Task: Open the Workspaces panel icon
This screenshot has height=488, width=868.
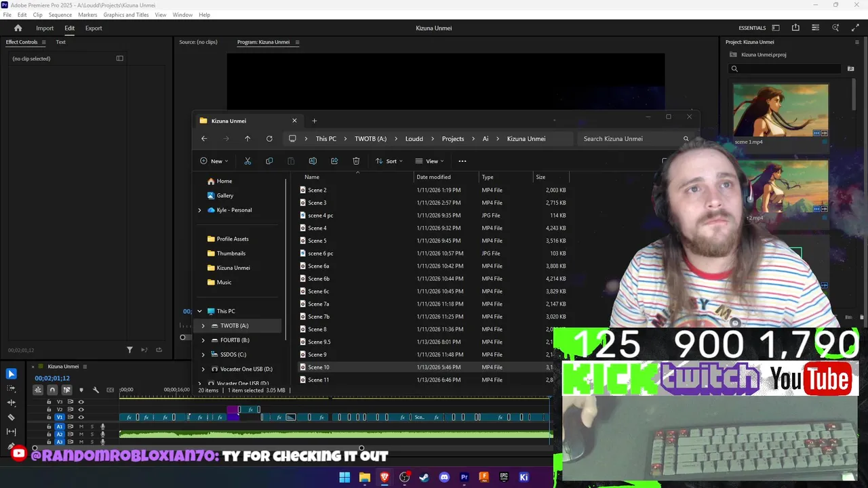Action: [776, 28]
